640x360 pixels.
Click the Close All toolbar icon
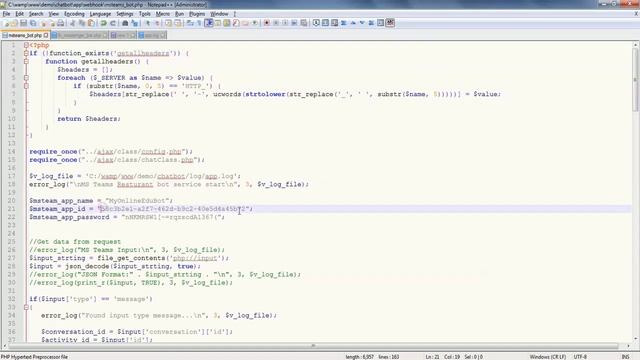click(52, 23)
